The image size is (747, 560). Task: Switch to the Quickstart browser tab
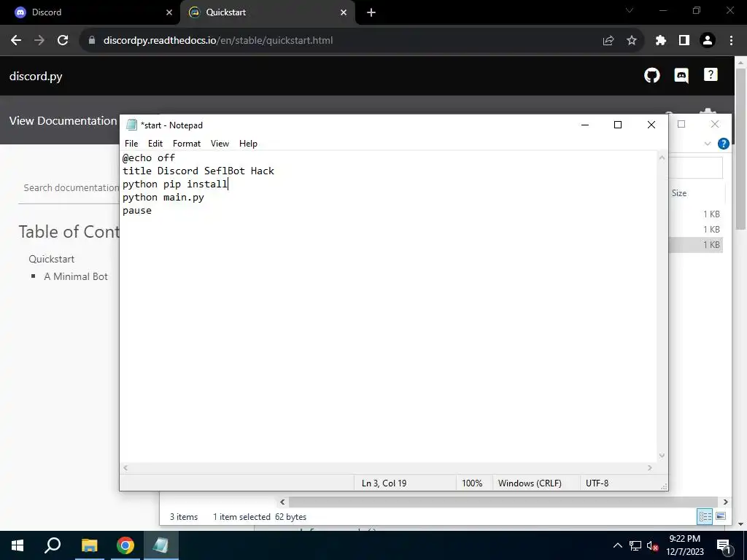pyautogui.click(x=267, y=12)
